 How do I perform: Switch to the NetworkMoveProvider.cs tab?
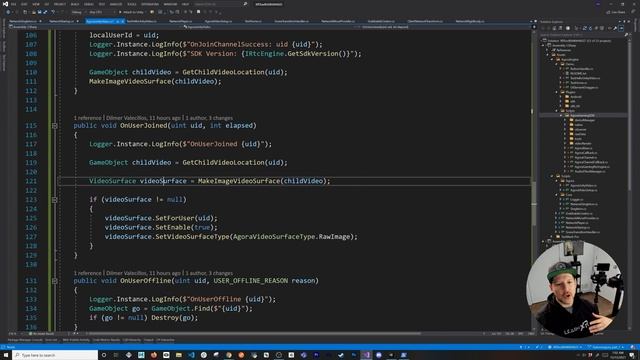pos(338,21)
